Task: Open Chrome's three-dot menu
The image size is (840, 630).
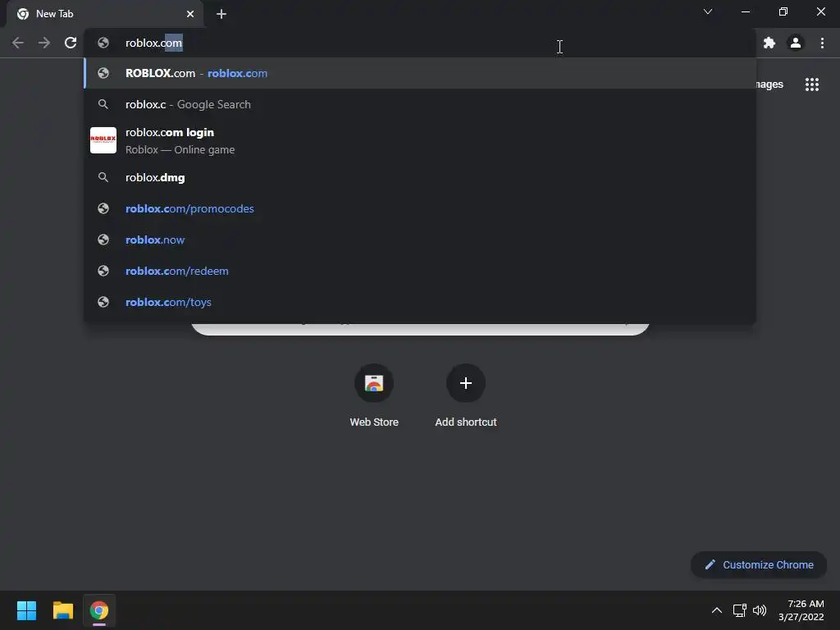Action: tap(822, 43)
